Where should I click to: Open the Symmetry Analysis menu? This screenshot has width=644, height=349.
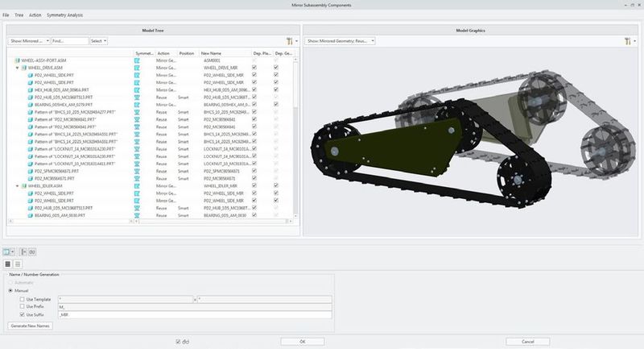64,15
